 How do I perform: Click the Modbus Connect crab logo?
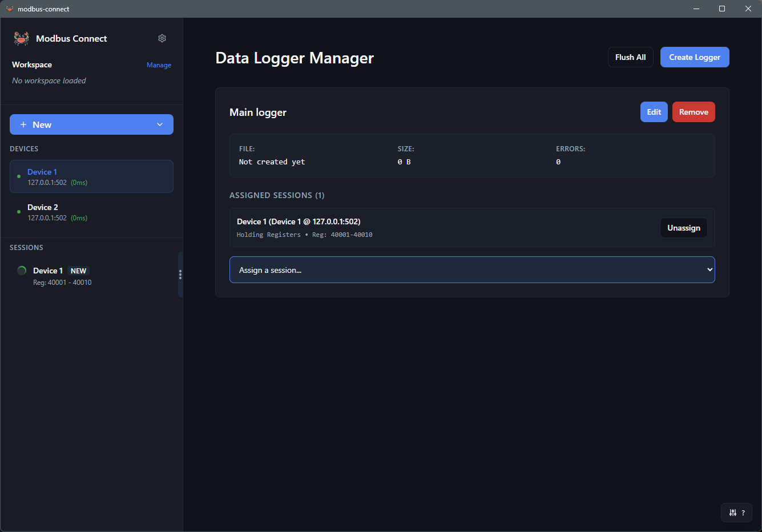tap(21, 38)
